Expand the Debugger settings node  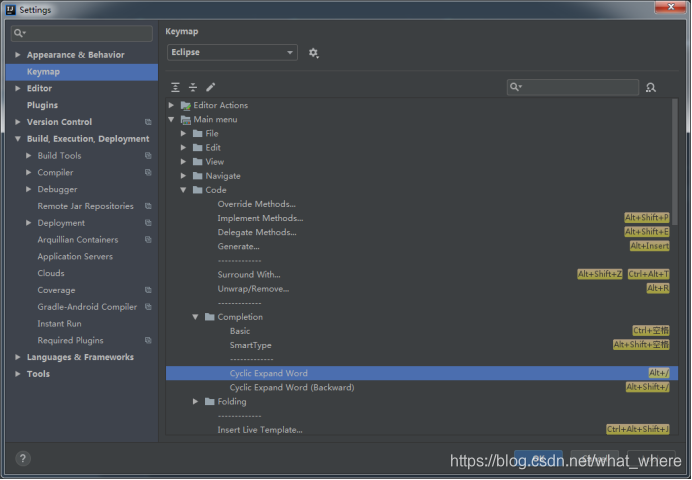coord(28,189)
